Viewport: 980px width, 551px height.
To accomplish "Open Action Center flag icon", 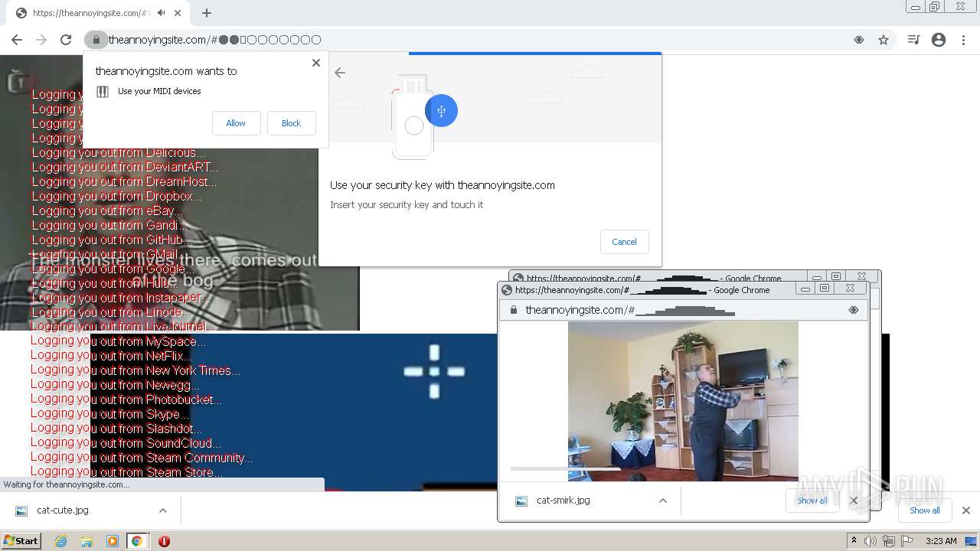I will (906, 541).
